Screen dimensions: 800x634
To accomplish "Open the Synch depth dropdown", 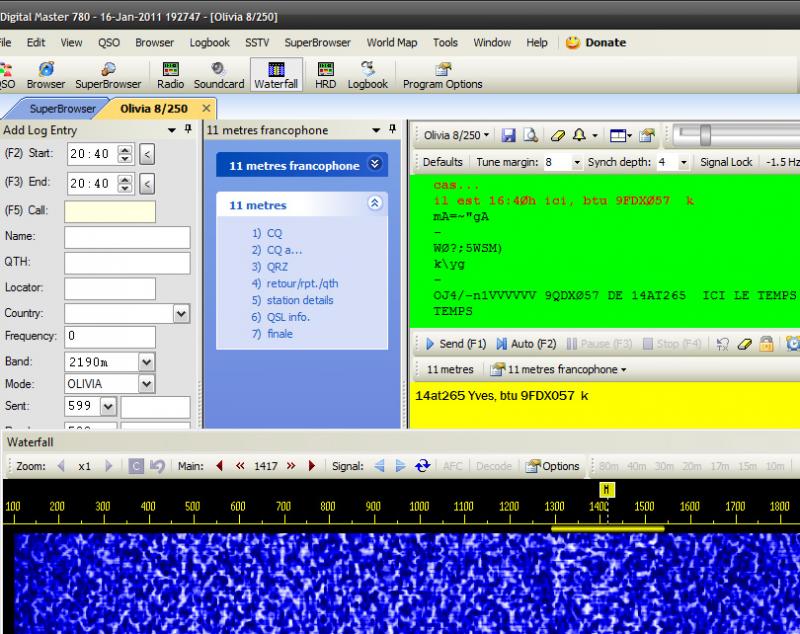I will [684, 163].
